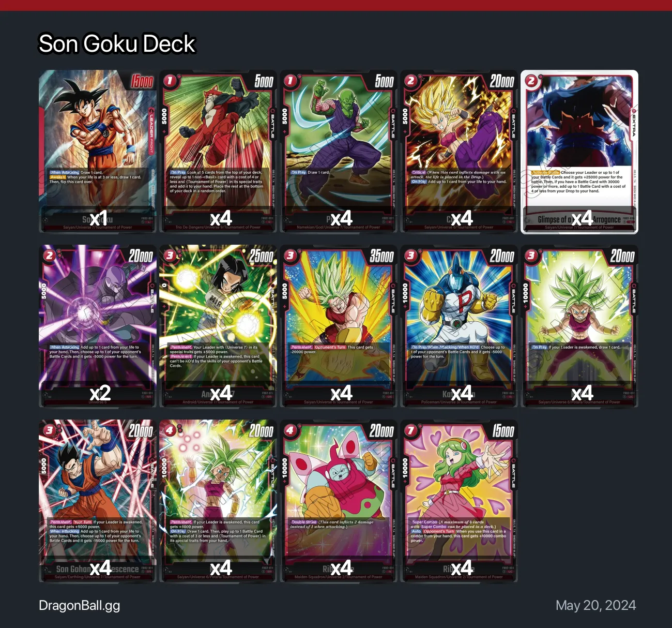The image size is (672, 628).
Task: Open the cost 3 Kefla draw card
Action: (579, 326)
